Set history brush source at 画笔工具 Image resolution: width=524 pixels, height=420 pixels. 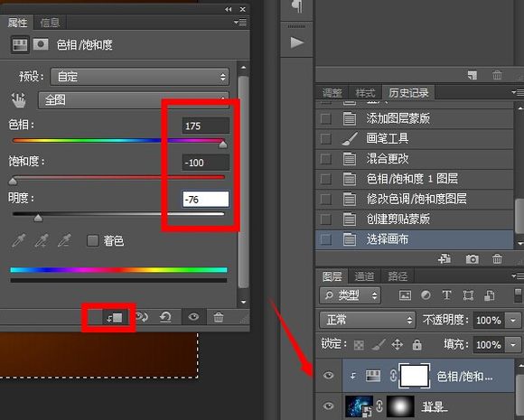pyautogui.click(x=326, y=139)
